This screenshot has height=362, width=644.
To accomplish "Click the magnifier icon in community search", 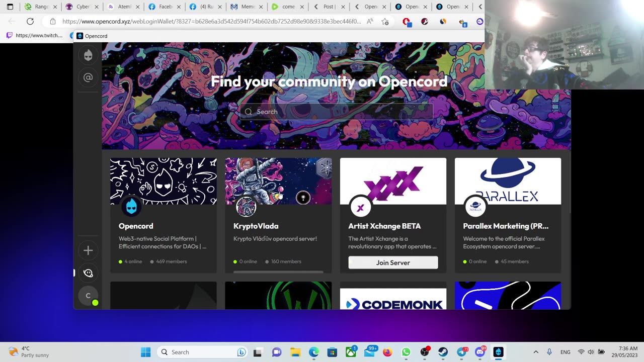I will (x=248, y=112).
